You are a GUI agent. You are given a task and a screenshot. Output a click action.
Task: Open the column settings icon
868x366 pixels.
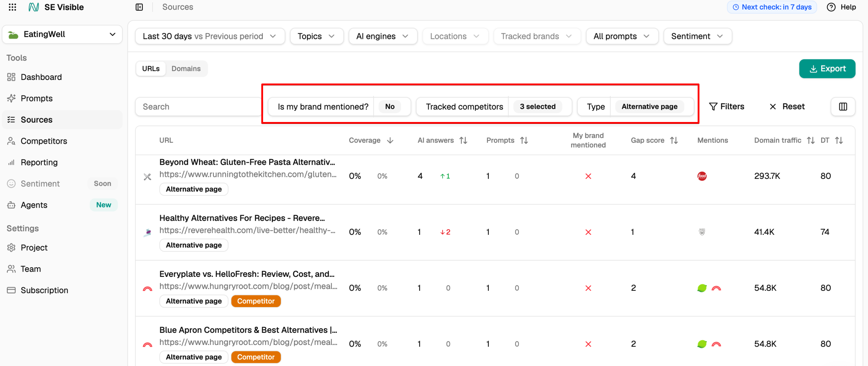click(843, 107)
